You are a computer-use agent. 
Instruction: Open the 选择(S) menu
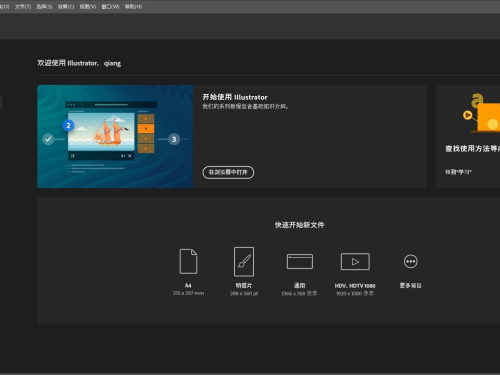44,7
